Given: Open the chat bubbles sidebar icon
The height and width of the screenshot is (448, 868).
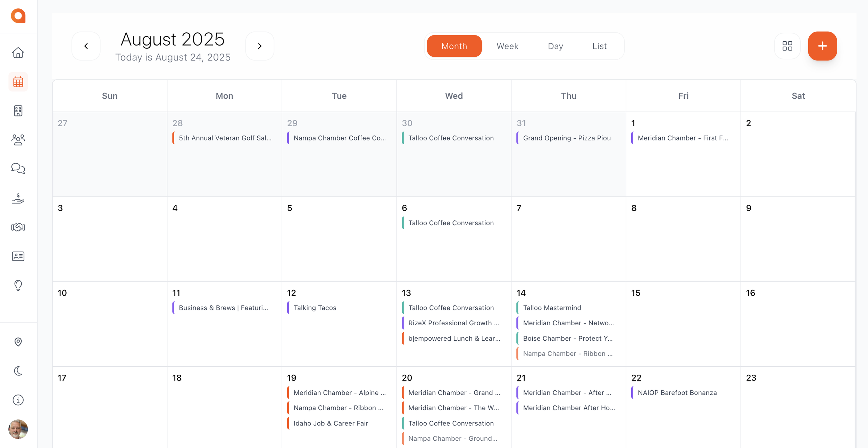Looking at the screenshot, I should tap(18, 169).
